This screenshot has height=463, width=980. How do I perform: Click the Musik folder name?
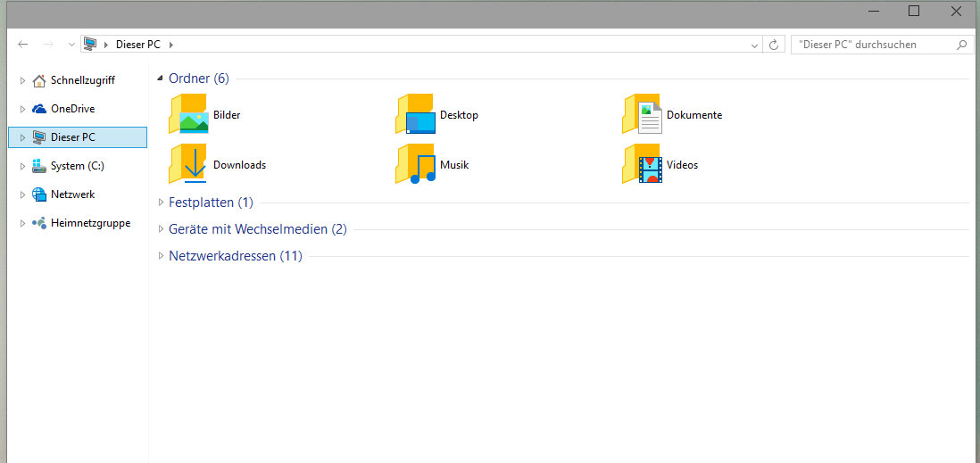pos(454,165)
